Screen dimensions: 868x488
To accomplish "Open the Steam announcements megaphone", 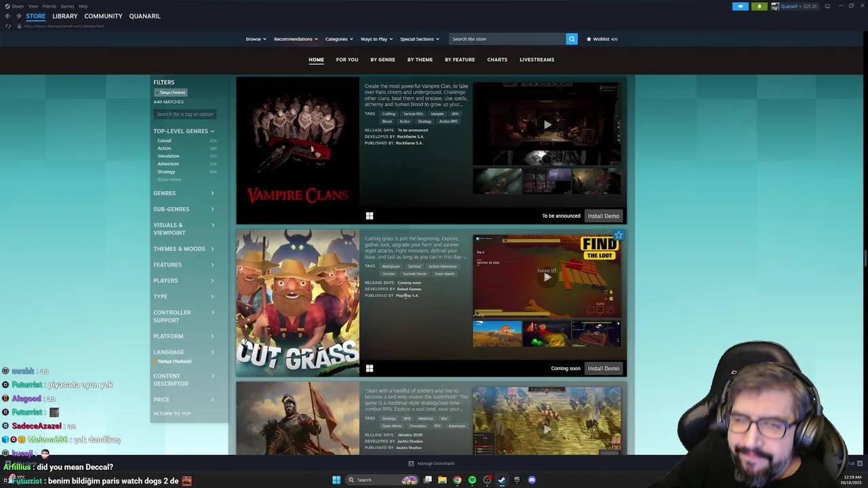I will point(741,6).
